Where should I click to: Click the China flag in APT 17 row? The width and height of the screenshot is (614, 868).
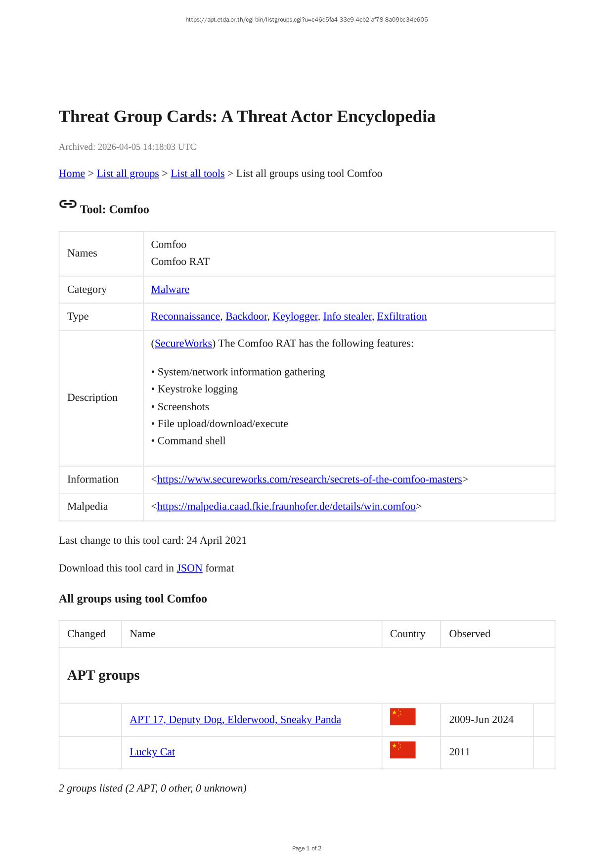(x=402, y=717)
